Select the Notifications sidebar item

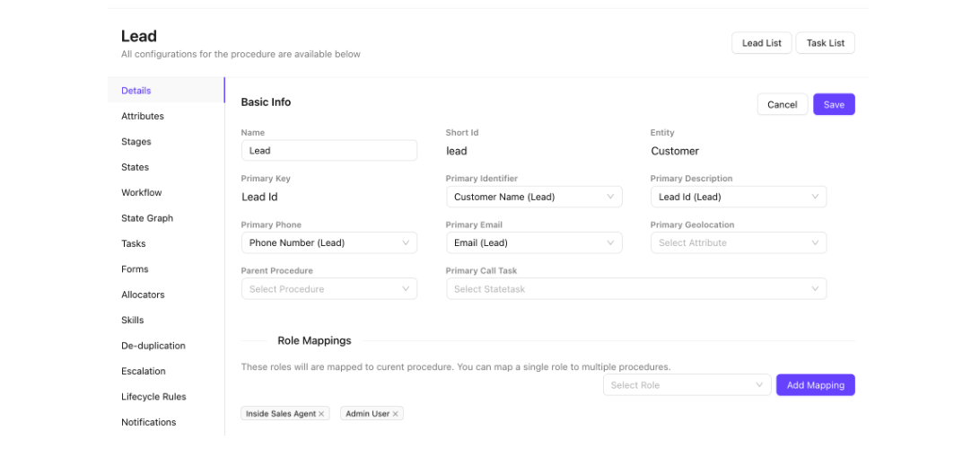point(149,422)
